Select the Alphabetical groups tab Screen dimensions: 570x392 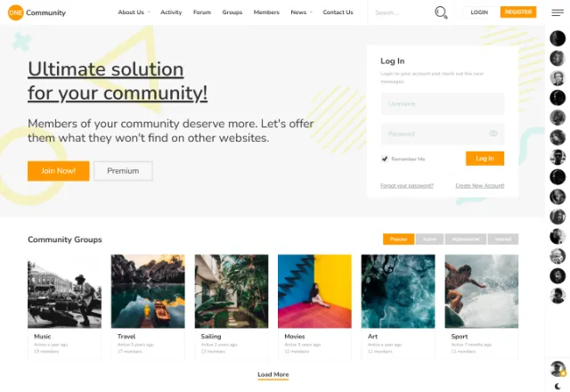tap(466, 240)
